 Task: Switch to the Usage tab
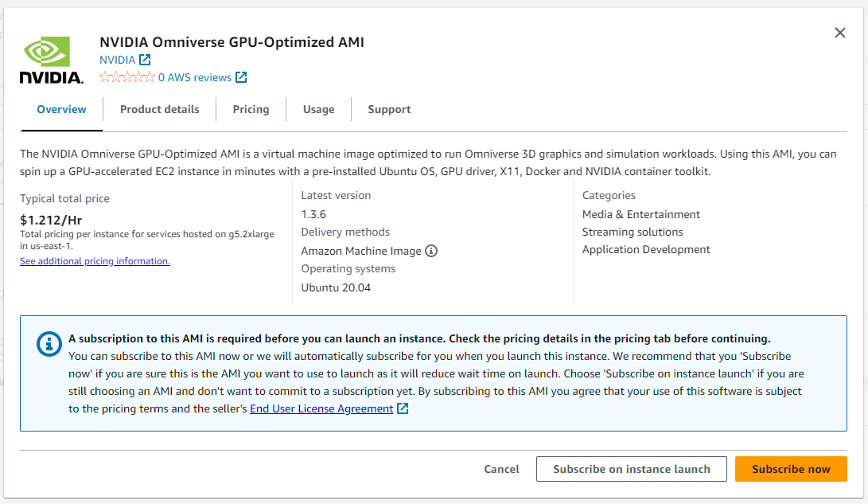pyautogui.click(x=318, y=110)
